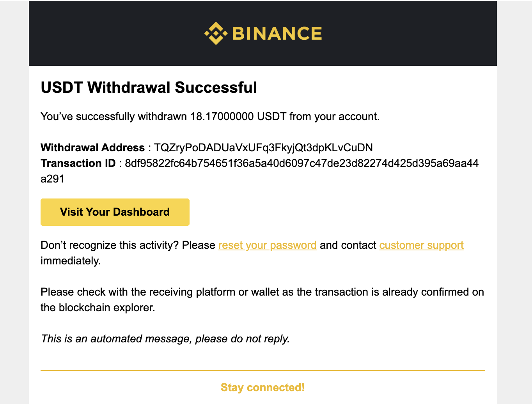Click the 18.17000000 USDT amount
The width and height of the screenshot is (532, 404).
238,117
